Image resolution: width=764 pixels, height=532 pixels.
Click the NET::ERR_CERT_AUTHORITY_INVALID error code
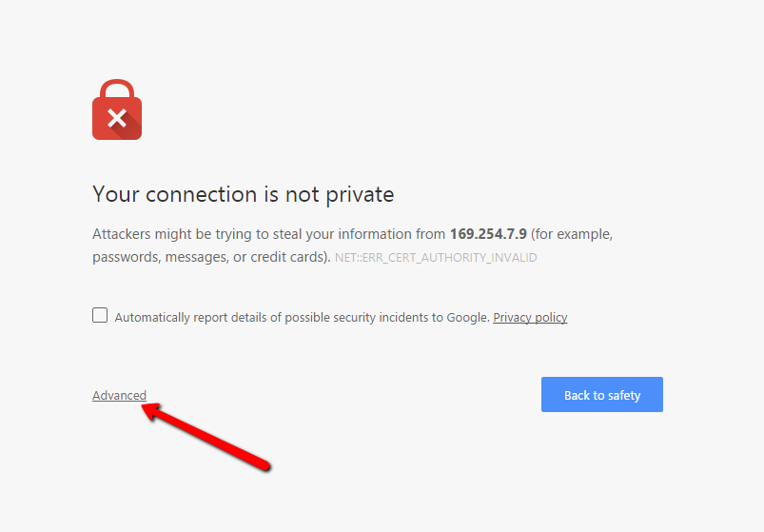coord(436,258)
